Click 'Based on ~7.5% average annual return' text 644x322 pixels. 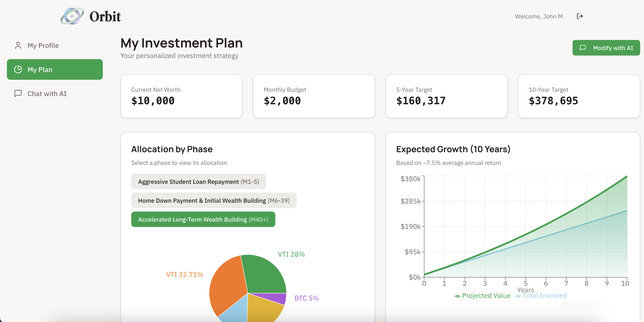pos(448,163)
